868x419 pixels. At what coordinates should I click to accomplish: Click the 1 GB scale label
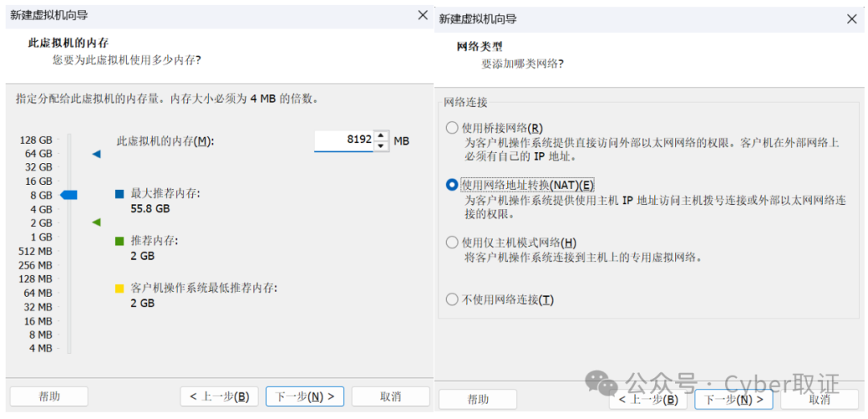pos(42,236)
